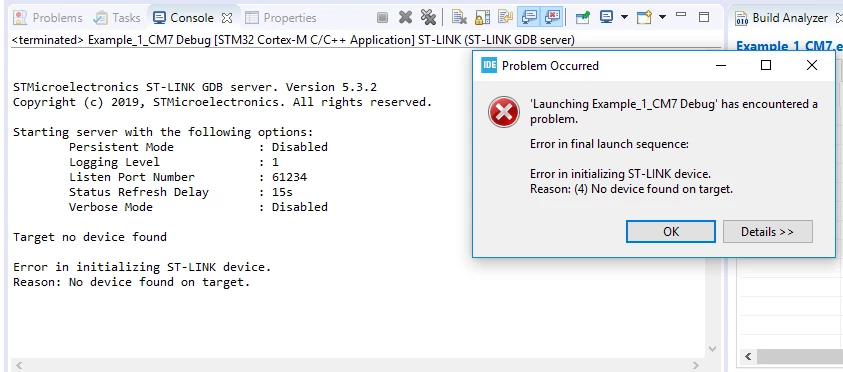Toggle show console on standard error change
843x372 pixels.
552,18
